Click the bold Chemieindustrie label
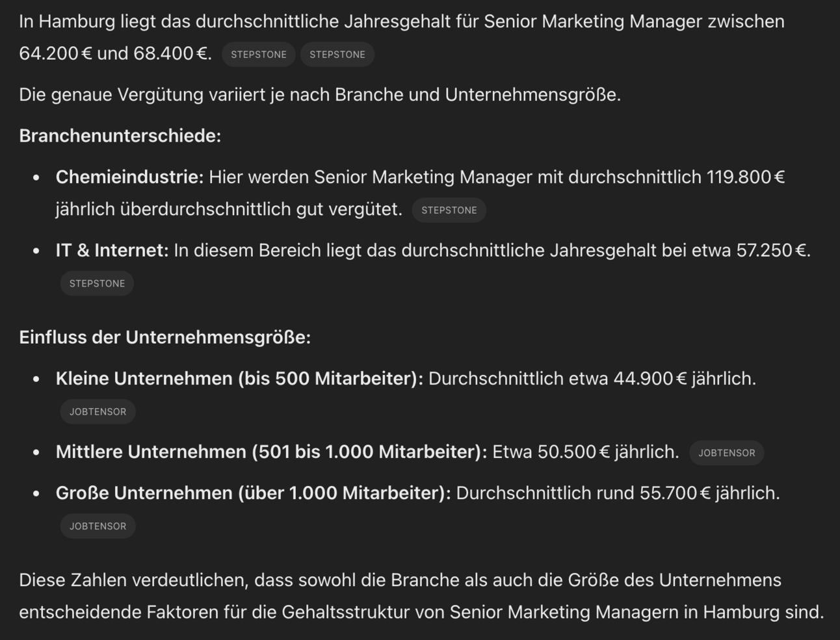The image size is (840, 640). 130,177
